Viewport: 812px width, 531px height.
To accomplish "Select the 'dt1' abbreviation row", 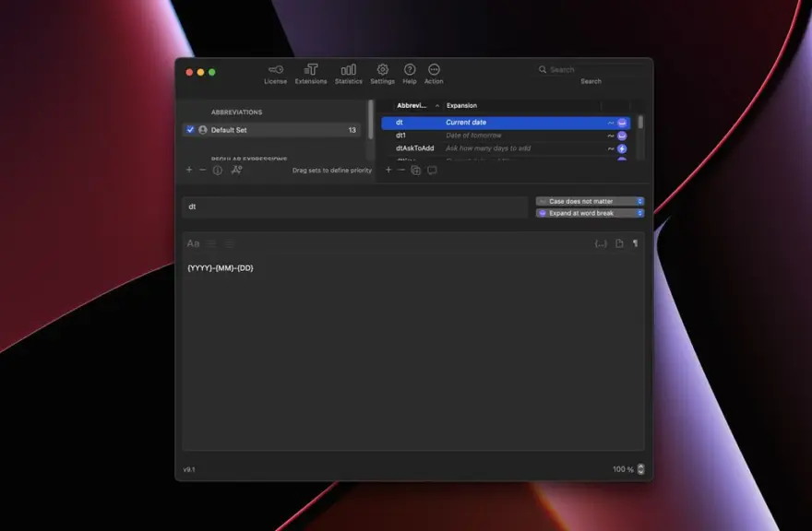I will 506,136.
